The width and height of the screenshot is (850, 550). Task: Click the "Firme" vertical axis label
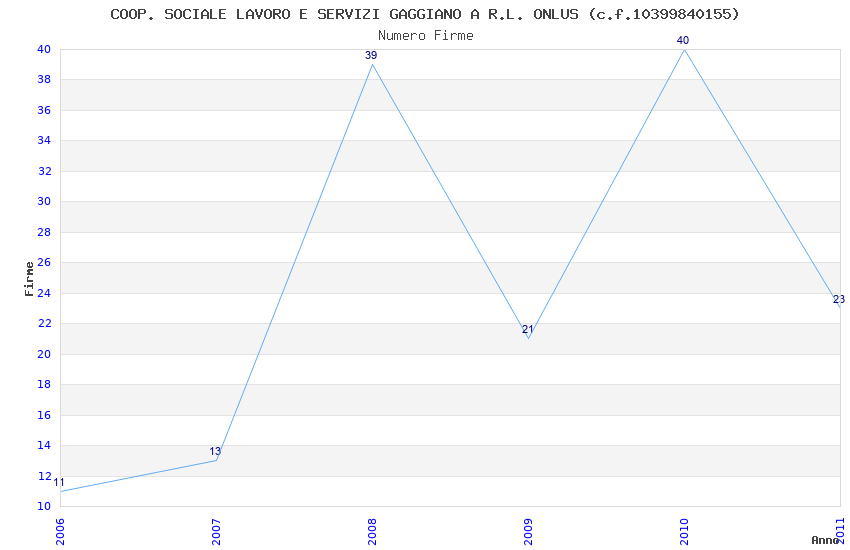pos(29,278)
